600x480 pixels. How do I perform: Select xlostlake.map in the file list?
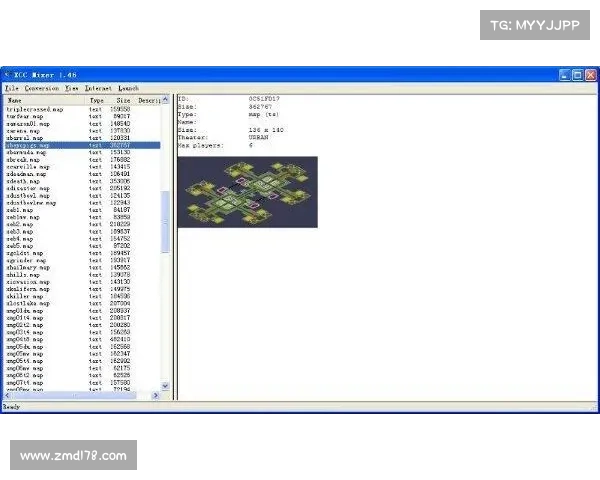pyautogui.click(x=28, y=304)
